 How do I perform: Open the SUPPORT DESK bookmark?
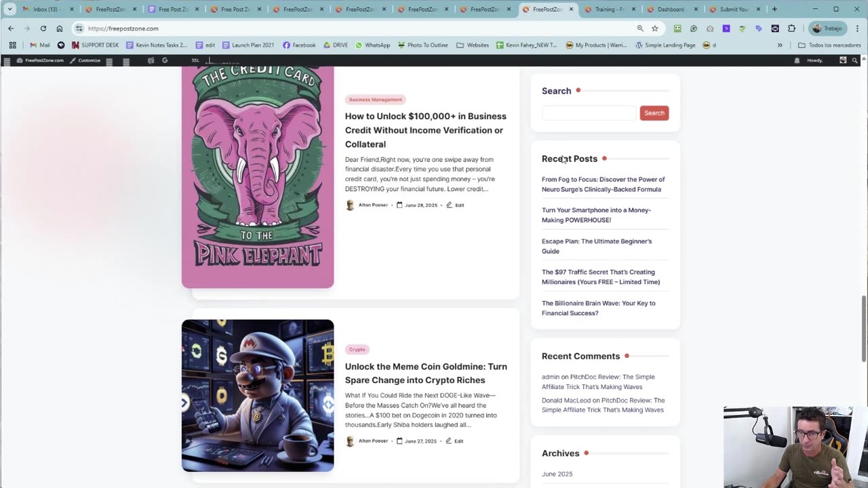95,45
